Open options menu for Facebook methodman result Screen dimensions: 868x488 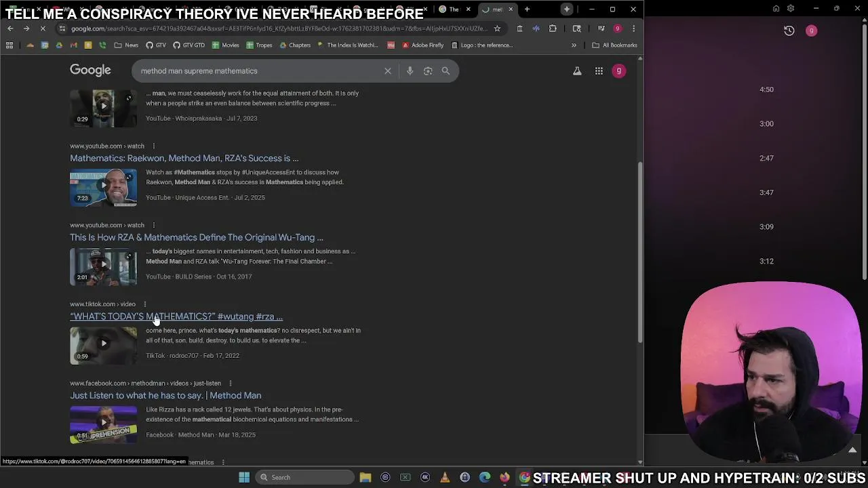(x=230, y=384)
